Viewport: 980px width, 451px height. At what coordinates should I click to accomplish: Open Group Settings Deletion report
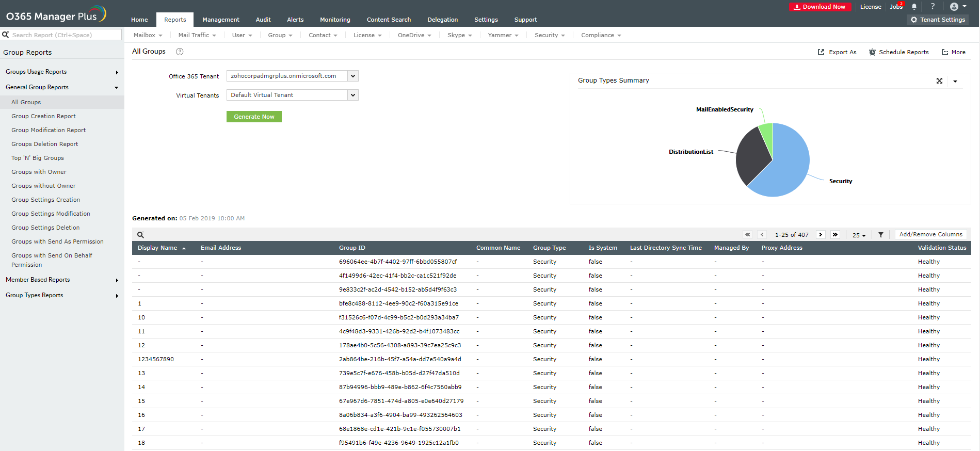[45, 228]
